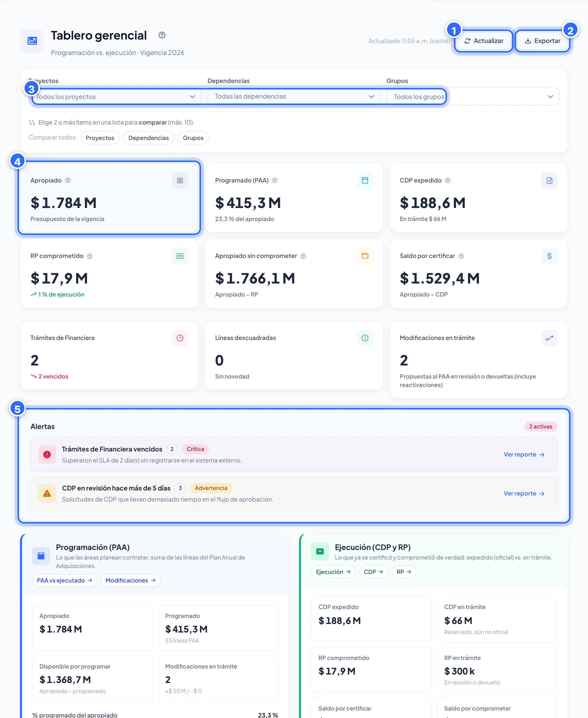This screenshot has height=718, width=588.
Task: Click the Exportar button
Action: click(x=542, y=41)
